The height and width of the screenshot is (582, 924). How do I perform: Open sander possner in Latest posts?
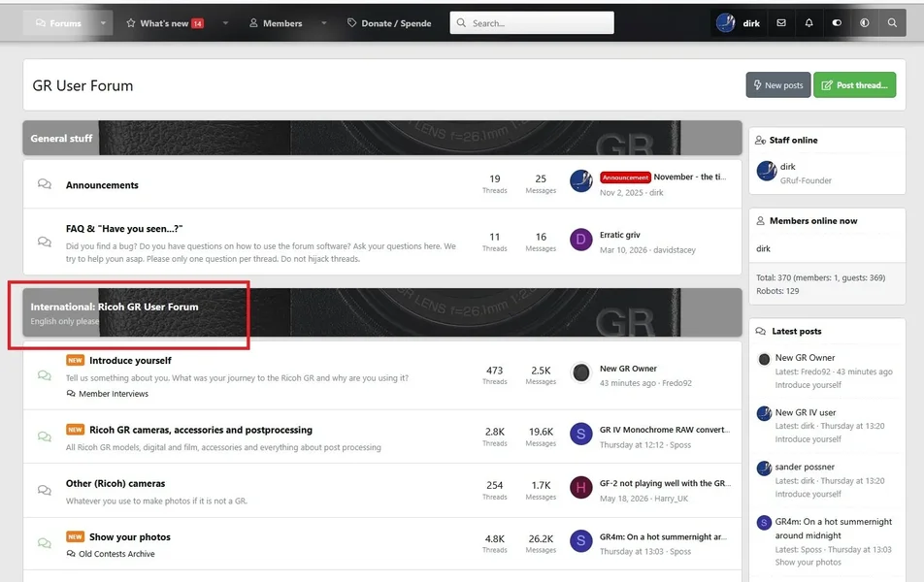[805, 467]
